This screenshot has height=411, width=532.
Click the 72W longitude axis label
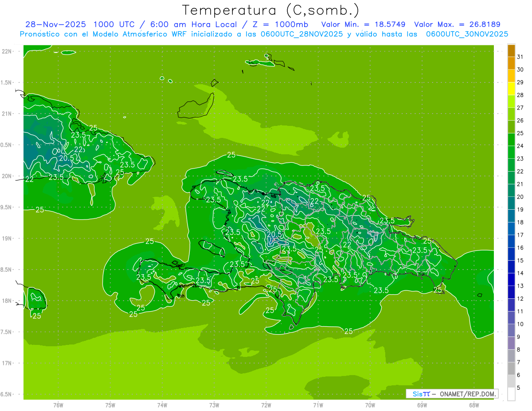click(x=266, y=405)
